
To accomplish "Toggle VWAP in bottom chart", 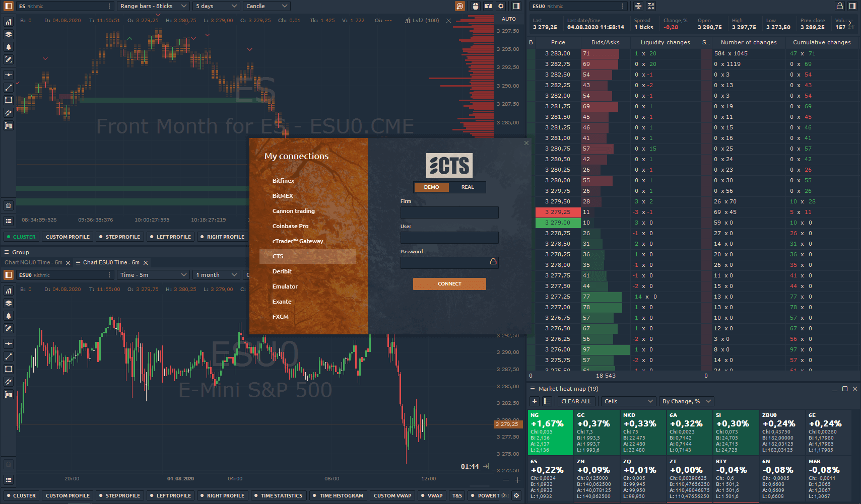I will (432, 495).
